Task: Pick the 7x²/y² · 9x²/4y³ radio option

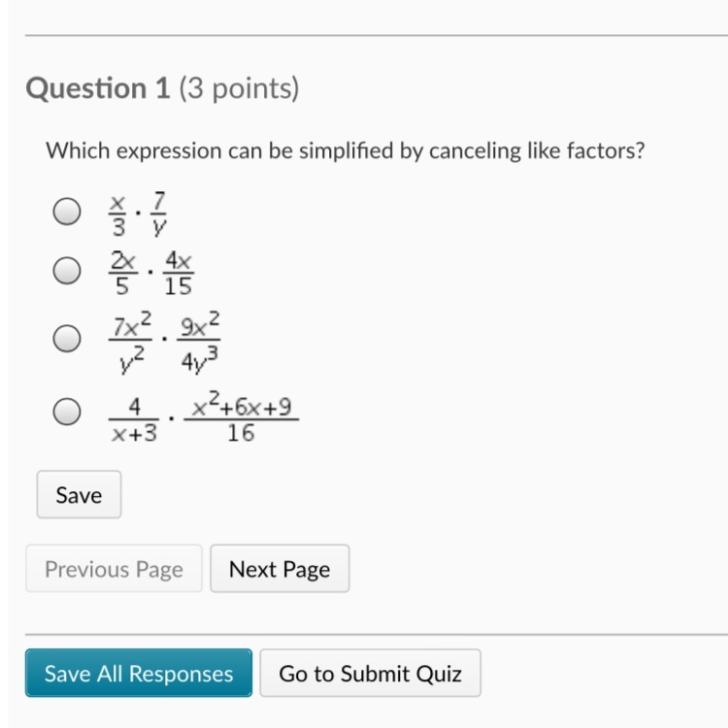Action: point(66,339)
